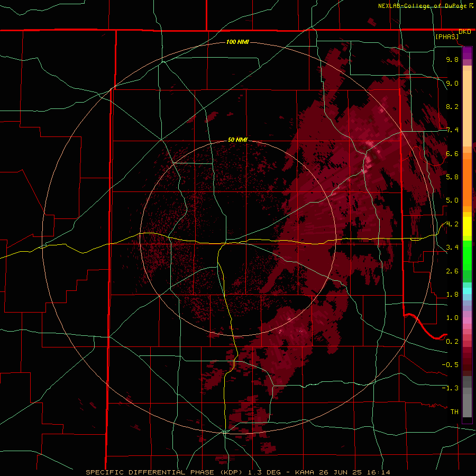Click the 9.0 legend value
Viewport: 476px width, 476px height.
pos(452,83)
